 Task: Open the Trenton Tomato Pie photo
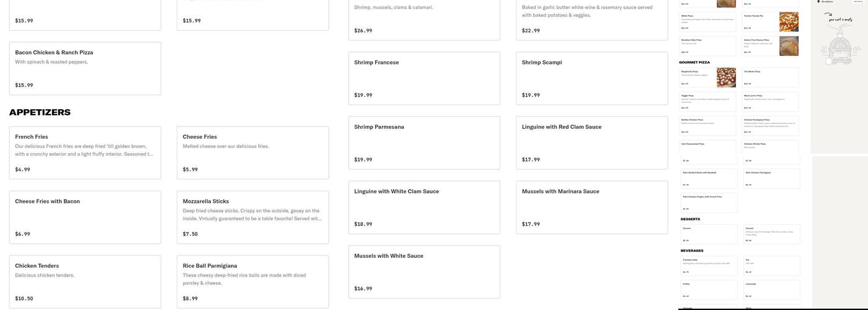point(789,22)
